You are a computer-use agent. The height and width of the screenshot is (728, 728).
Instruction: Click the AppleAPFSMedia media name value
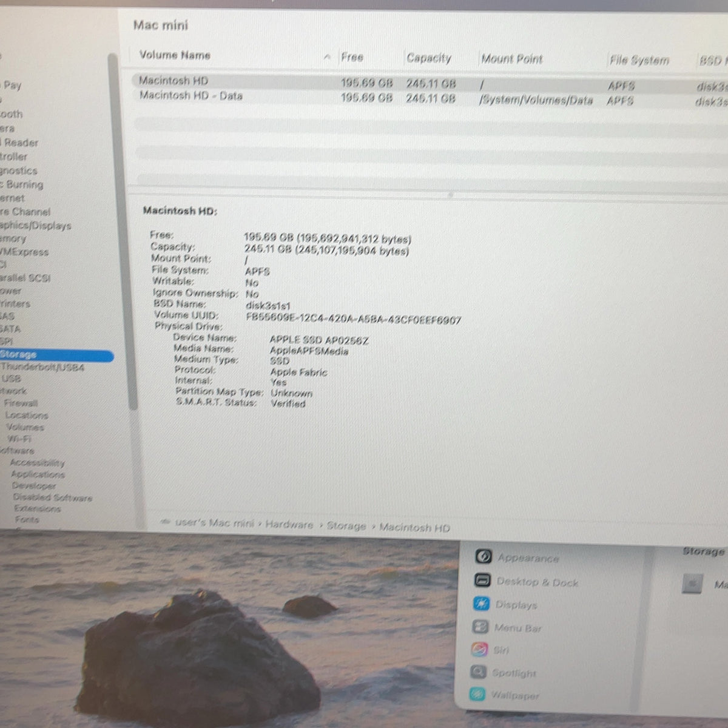(309, 351)
